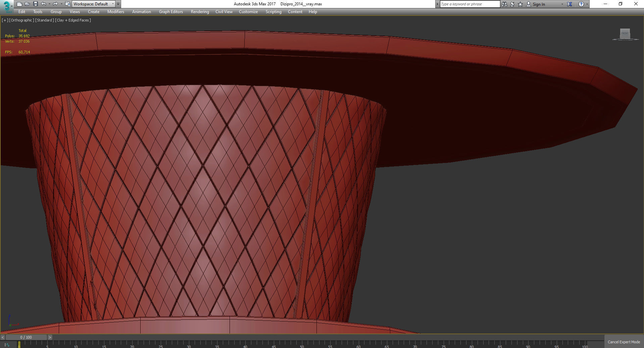Click the ViewCube Front face
The height and width of the screenshot is (348, 644).
(625, 34)
